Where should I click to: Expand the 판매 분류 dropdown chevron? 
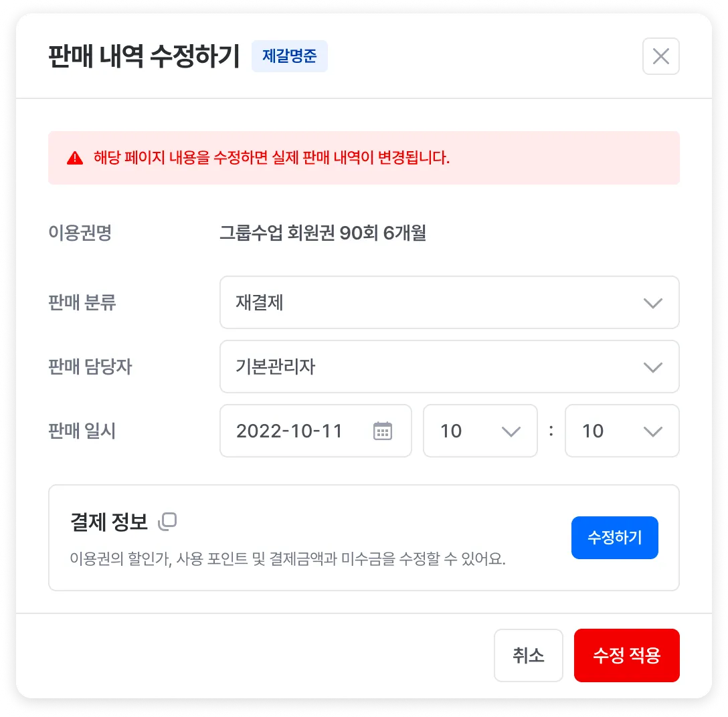(x=653, y=303)
